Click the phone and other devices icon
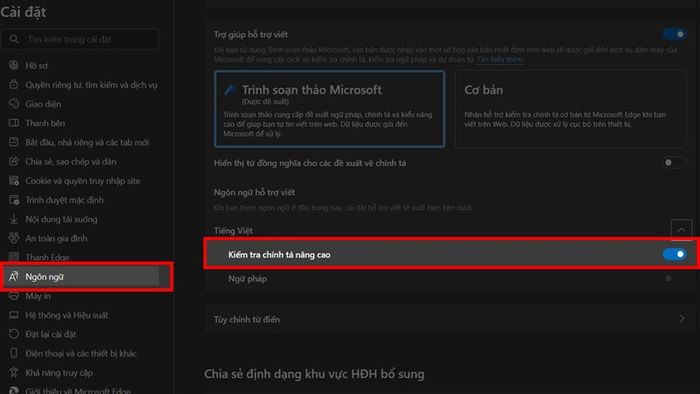Viewport: 700px width, 394px height. [14, 353]
